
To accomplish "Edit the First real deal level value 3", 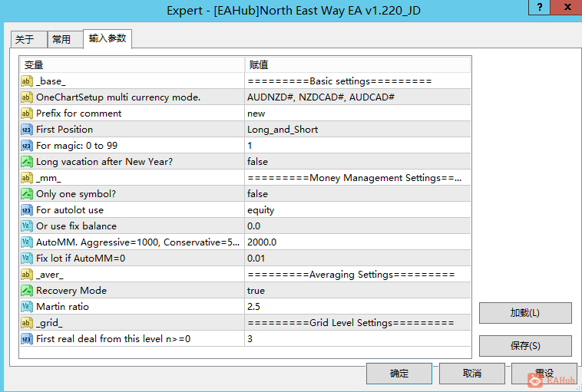I will (358, 339).
